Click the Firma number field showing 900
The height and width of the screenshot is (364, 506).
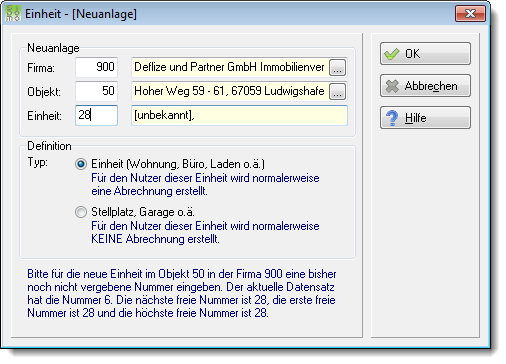click(96, 67)
